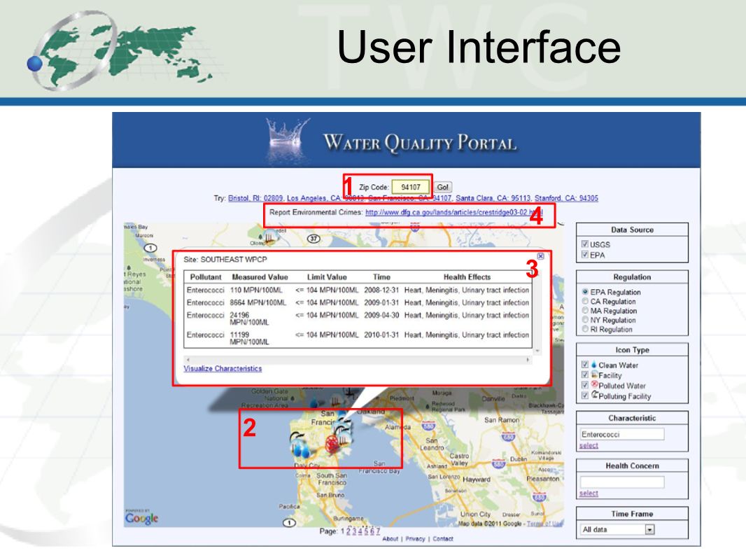746x560 pixels.
Task: Click the Highway 37 shield on the map
Action: (314, 239)
